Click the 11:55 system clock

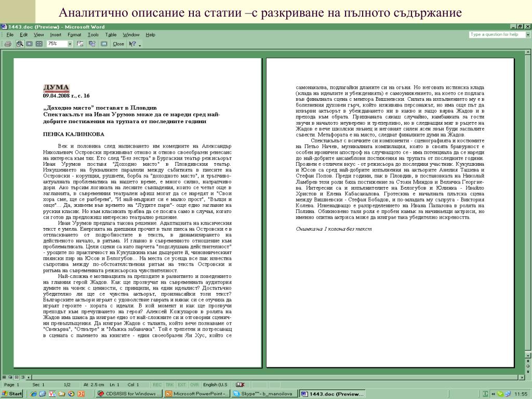click(x=521, y=394)
